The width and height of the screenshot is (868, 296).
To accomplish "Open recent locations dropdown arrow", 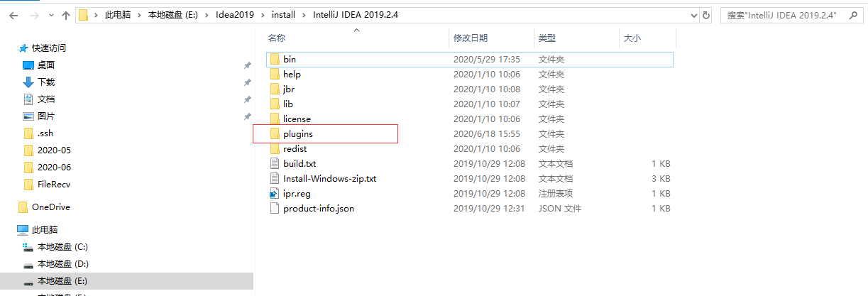I will pyautogui.click(x=50, y=16).
